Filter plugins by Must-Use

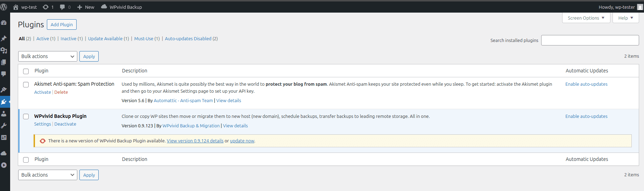pos(144,38)
